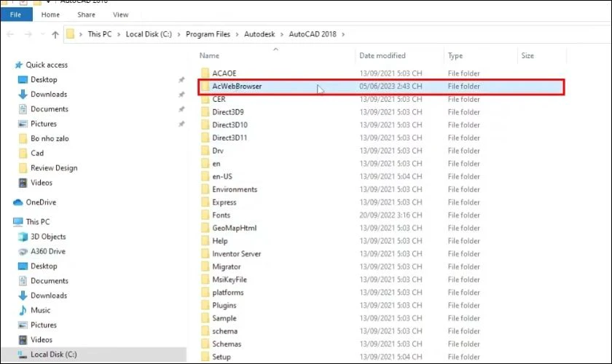Open the recent locations dropdown arrow
This screenshot has width=612, height=364.
pos(43,34)
